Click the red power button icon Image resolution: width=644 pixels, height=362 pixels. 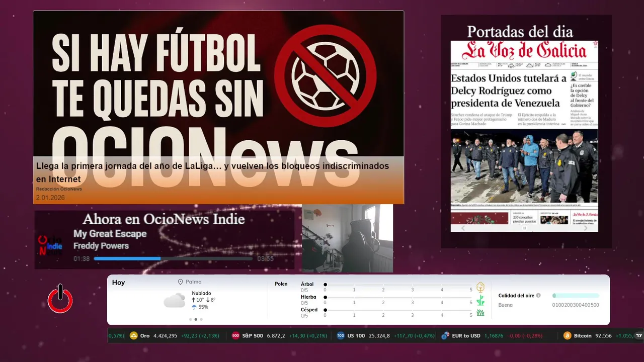click(x=60, y=299)
